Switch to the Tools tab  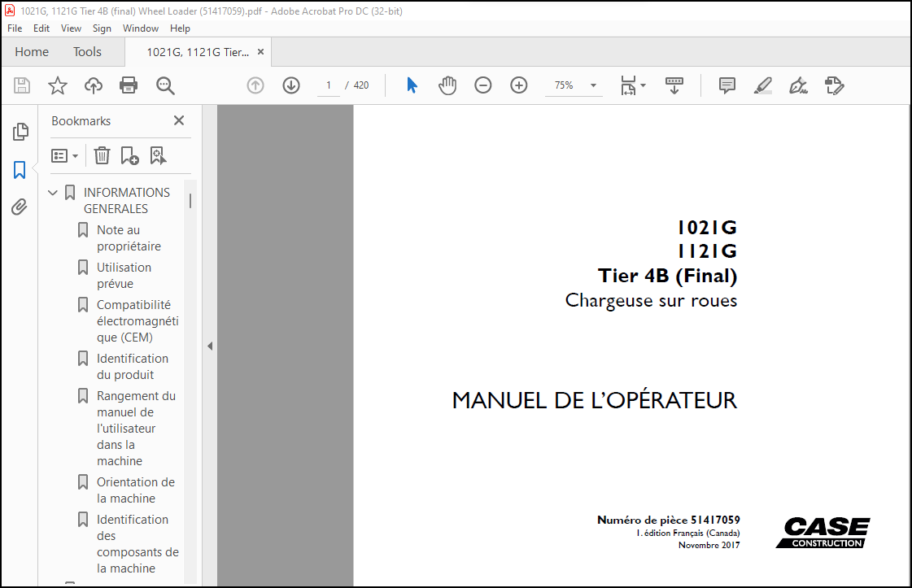coord(87,52)
